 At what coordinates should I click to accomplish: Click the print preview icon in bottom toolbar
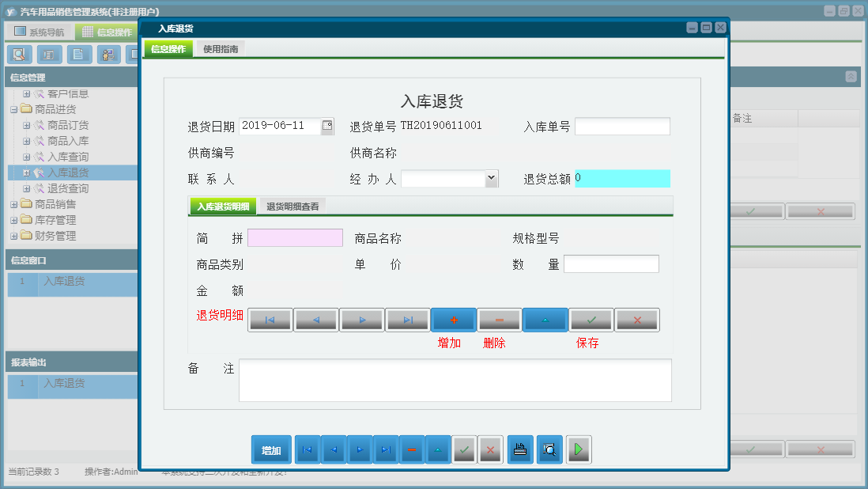(x=549, y=449)
